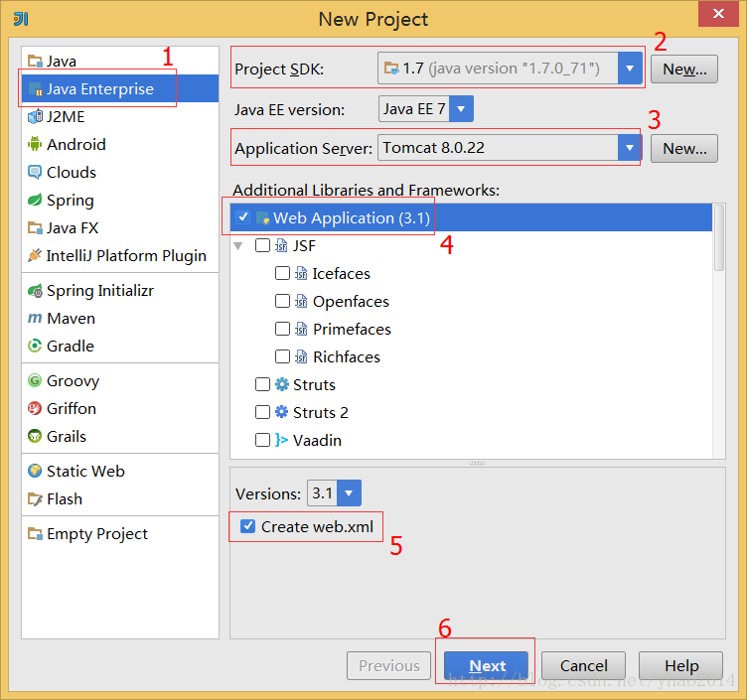This screenshot has width=747, height=700.
Task: Click the J2ME phone icon
Action: 35,117
